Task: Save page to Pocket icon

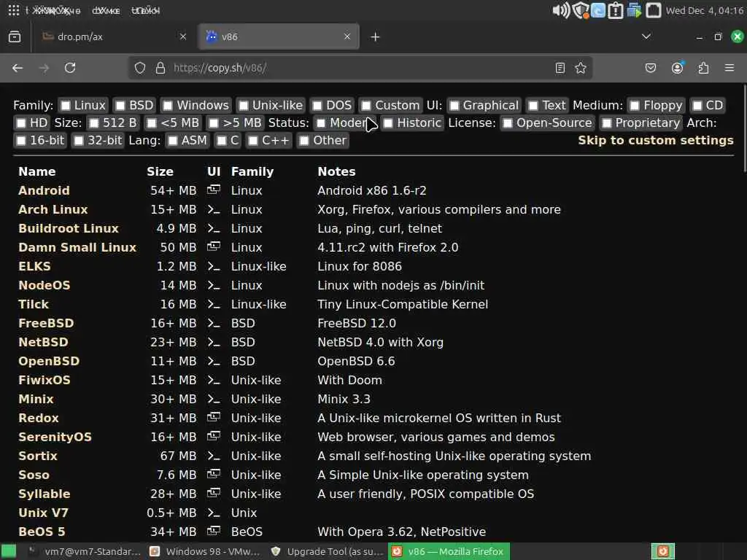Action: coord(651,68)
